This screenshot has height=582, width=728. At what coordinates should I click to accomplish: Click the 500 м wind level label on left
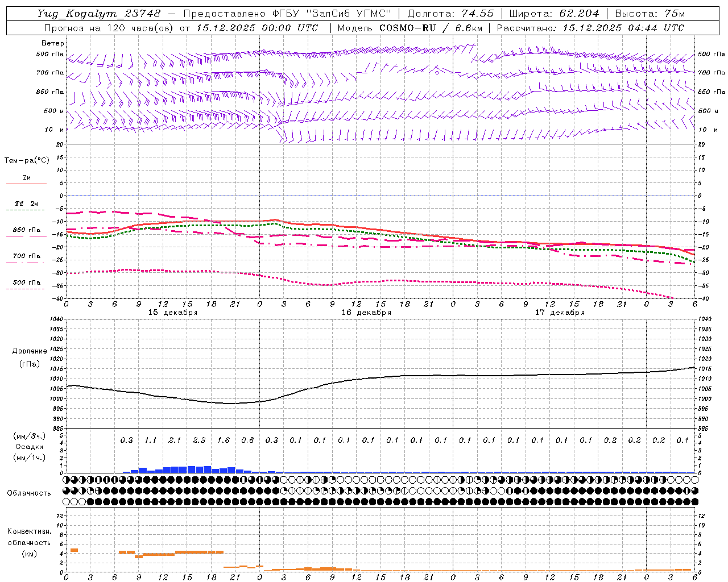[55, 111]
